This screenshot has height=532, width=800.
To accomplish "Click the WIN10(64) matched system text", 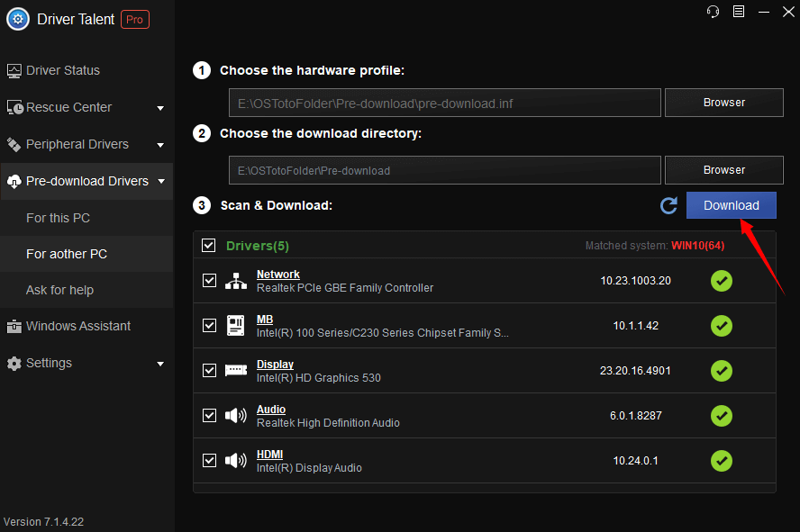I will 697,246.
